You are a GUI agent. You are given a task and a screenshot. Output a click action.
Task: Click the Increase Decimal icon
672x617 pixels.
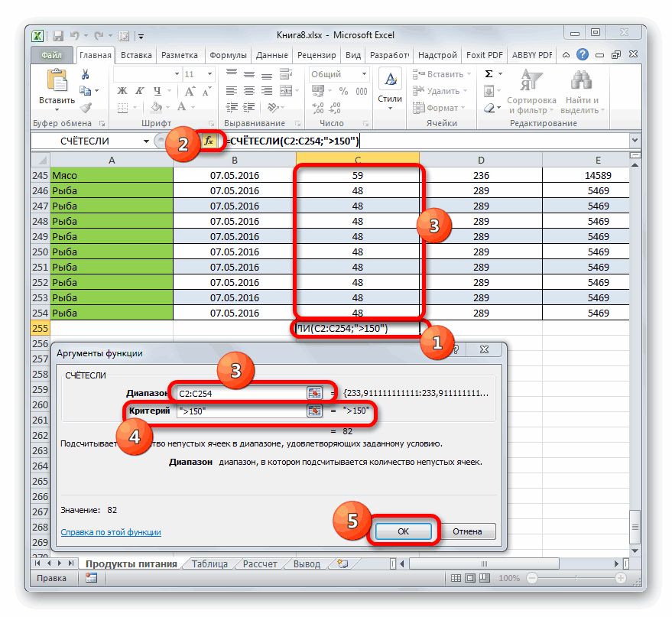(x=318, y=108)
